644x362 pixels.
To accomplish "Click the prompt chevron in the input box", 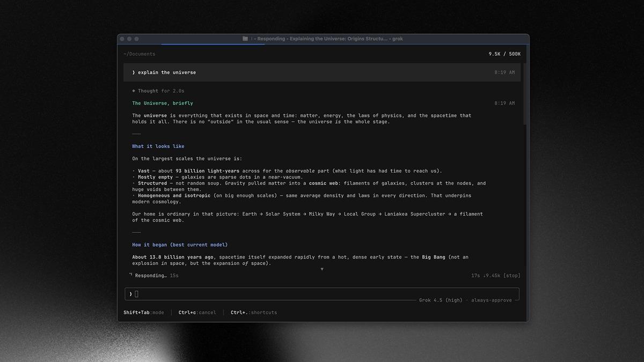I will 131,294.
